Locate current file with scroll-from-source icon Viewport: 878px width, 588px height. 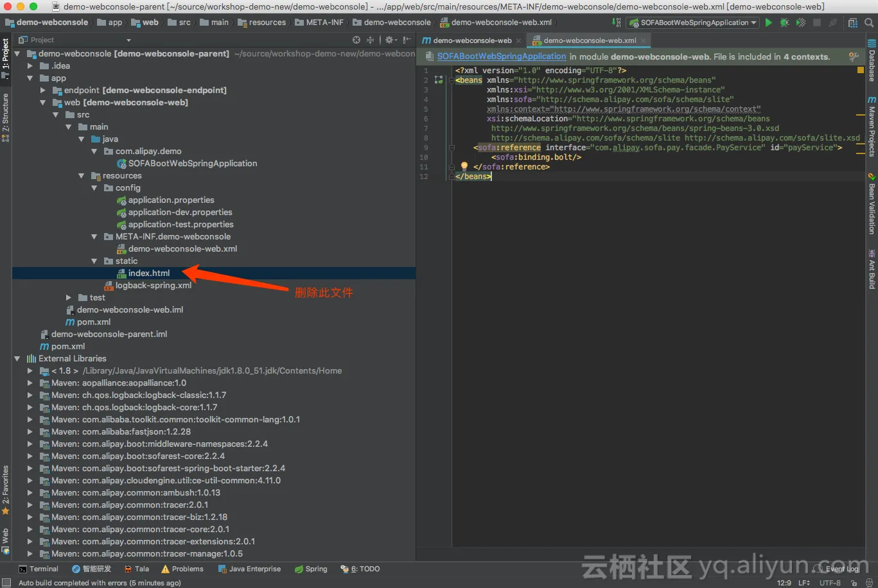356,40
